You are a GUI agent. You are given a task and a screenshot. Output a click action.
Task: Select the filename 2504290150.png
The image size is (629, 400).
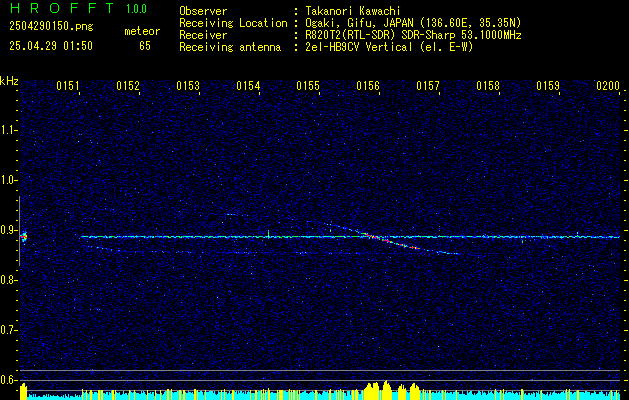(x=51, y=27)
